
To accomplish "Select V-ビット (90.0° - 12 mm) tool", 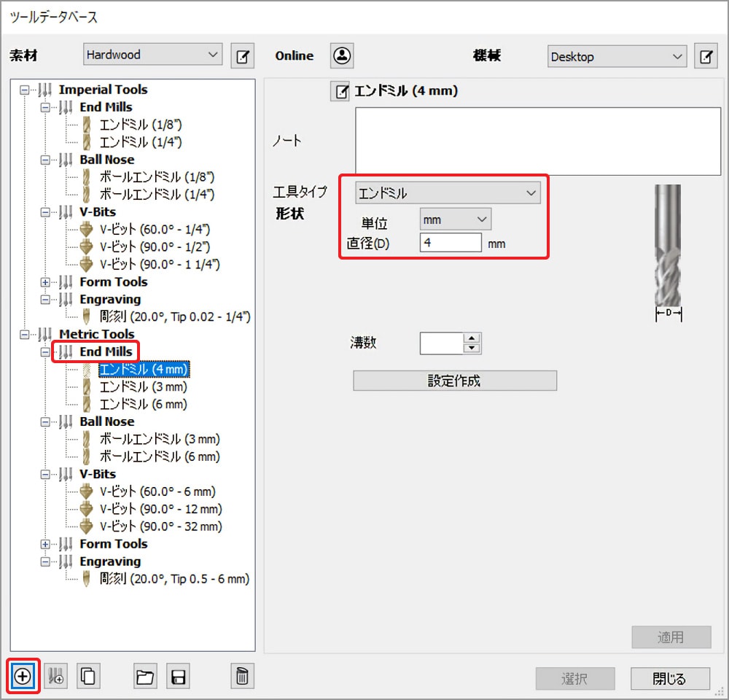I will pyautogui.click(x=160, y=509).
